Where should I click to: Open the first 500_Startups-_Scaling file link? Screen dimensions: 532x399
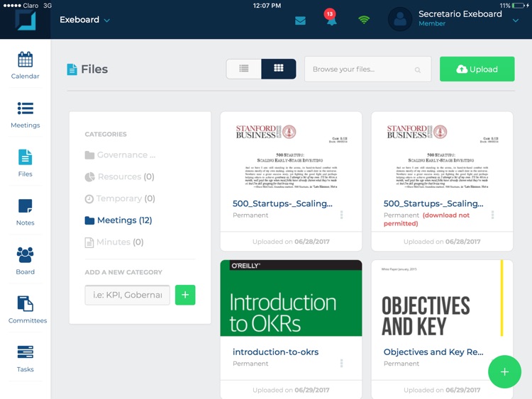pos(282,203)
